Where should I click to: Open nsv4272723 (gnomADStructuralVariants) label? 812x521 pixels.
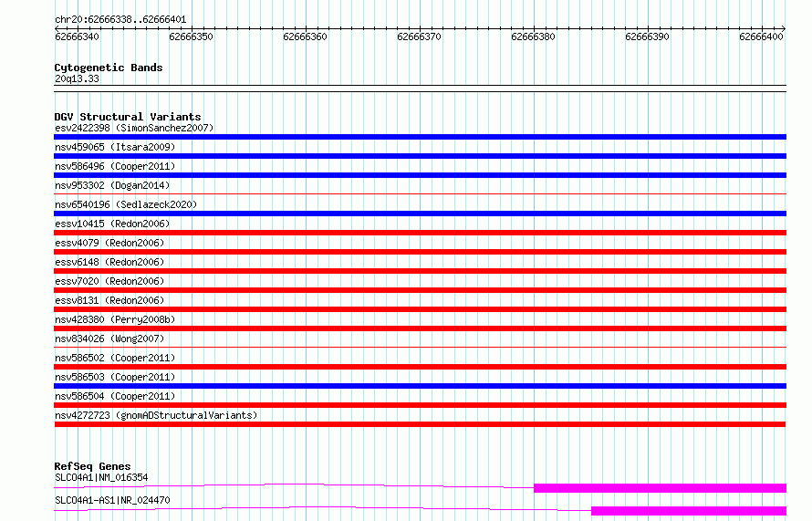[x=156, y=415]
